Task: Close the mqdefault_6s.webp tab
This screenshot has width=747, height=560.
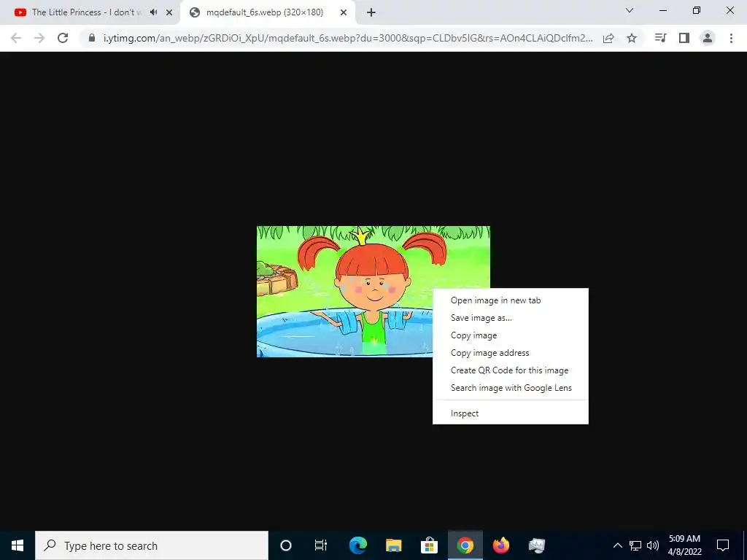Action: [344, 12]
